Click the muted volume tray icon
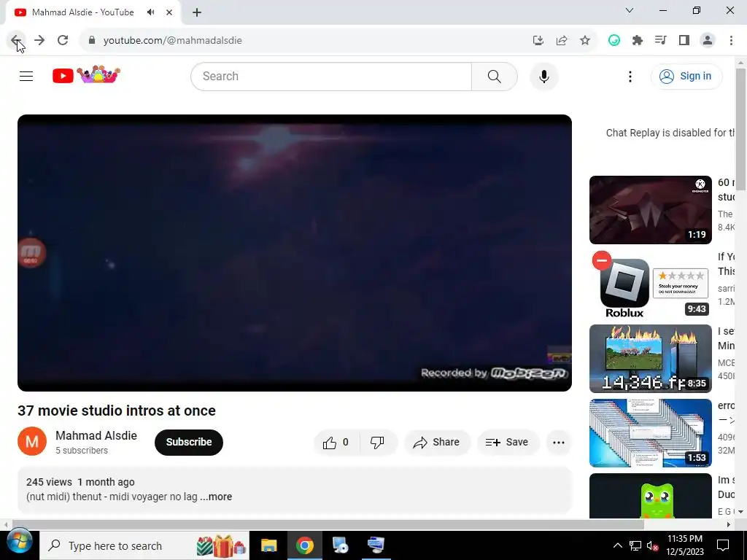The height and width of the screenshot is (560, 747). pos(652,545)
